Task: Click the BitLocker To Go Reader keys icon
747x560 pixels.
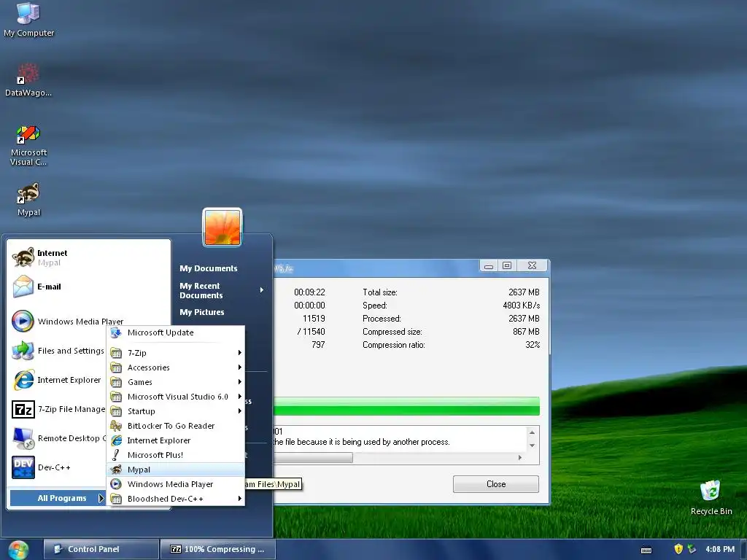Action: 116,426
